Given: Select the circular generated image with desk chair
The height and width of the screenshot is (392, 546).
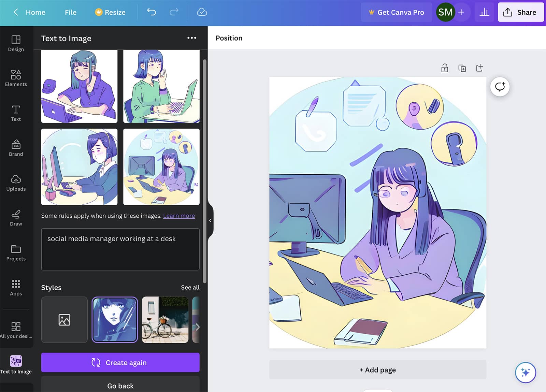Looking at the screenshot, I should (x=161, y=167).
